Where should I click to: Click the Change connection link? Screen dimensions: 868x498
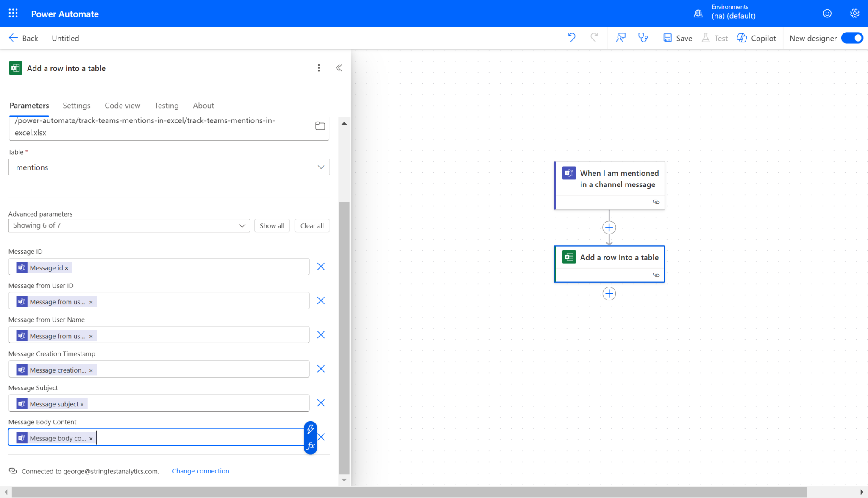point(200,471)
